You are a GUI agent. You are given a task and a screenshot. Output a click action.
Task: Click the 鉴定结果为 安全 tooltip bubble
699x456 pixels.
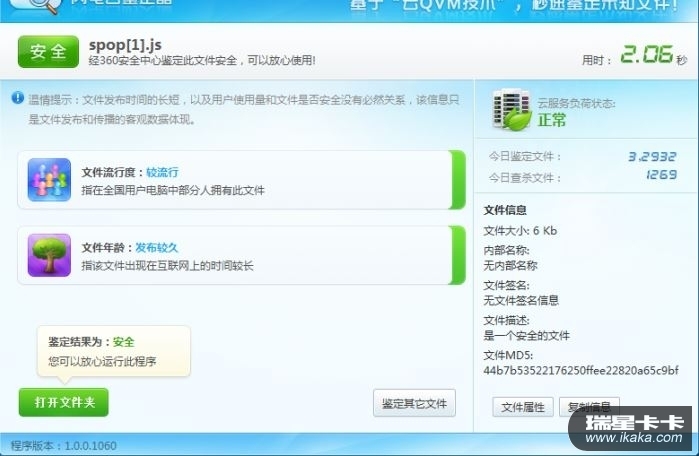pyautogui.click(x=114, y=351)
